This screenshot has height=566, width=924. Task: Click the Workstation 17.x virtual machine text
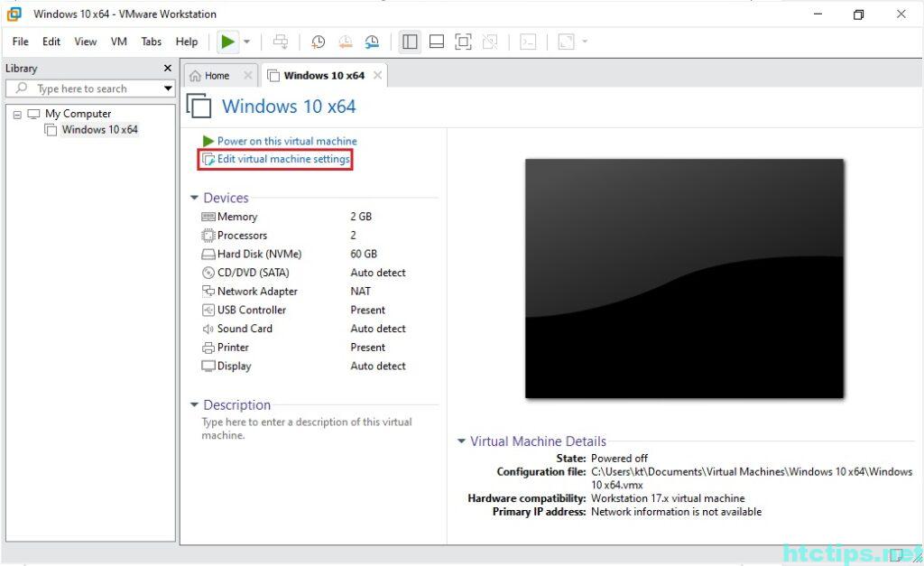pyautogui.click(x=668, y=498)
